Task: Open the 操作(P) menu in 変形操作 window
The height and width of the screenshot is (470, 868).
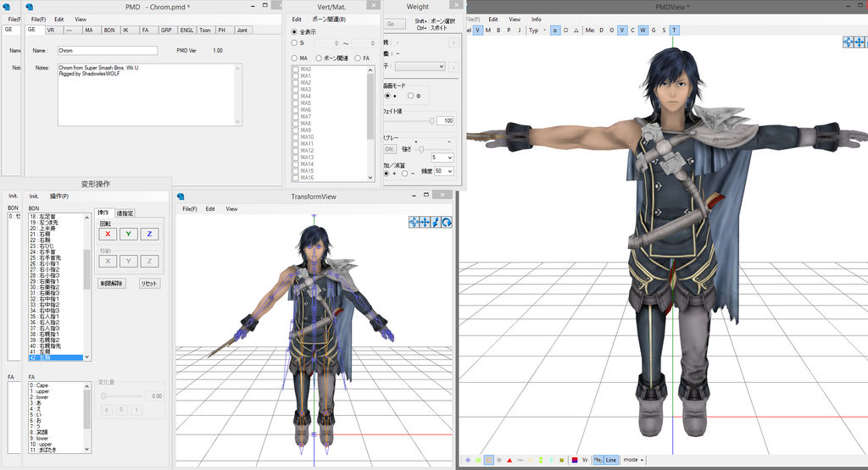Action: (59, 196)
